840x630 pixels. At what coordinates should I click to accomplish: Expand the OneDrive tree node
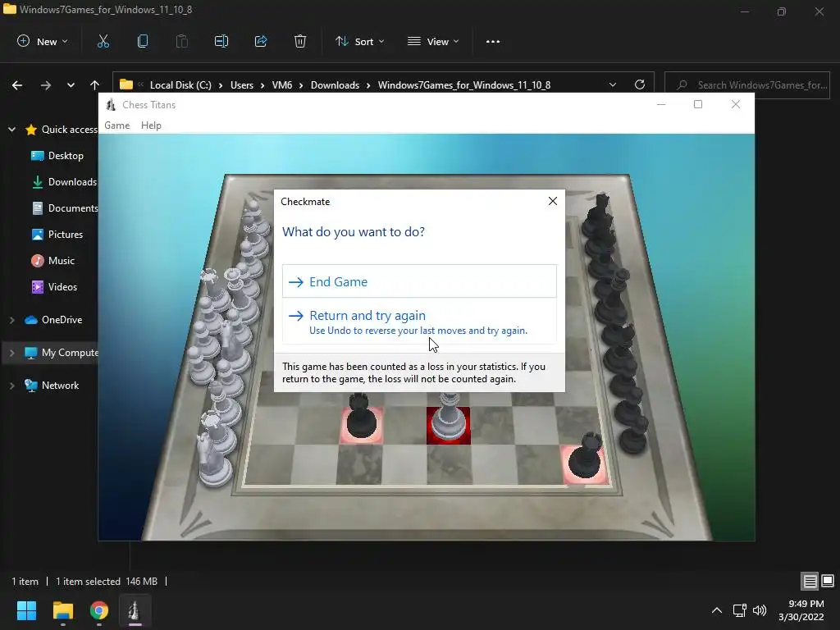(11, 320)
